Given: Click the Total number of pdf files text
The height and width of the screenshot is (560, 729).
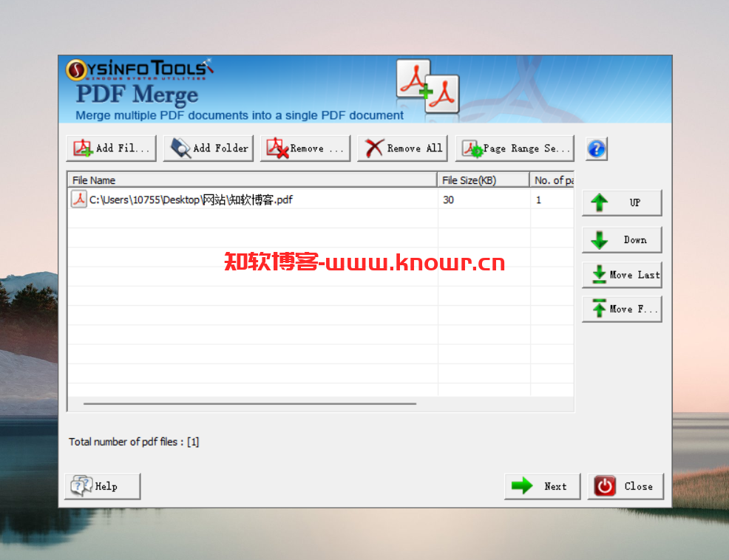Looking at the screenshot, I should 134,442.
